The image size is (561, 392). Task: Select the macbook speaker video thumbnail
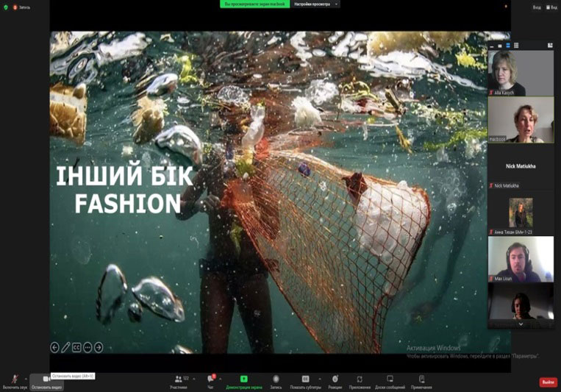[x=521, y=120]
